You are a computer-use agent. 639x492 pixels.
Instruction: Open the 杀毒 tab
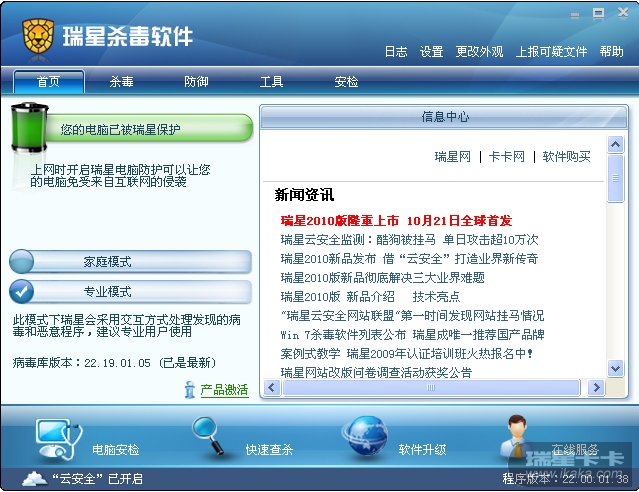[121, 82]
